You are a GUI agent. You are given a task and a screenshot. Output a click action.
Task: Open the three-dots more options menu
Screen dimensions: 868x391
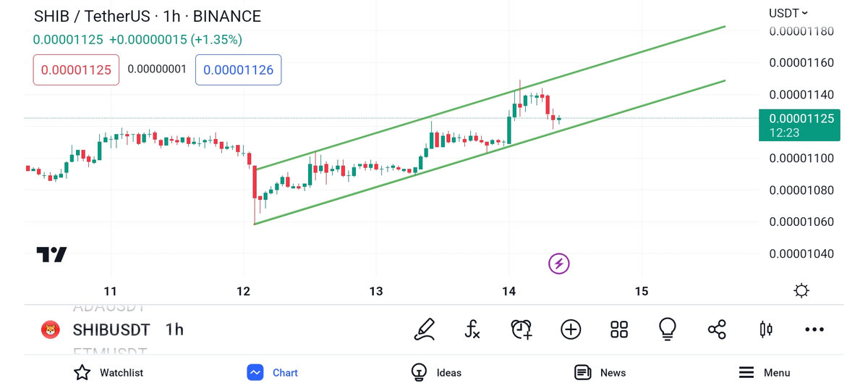(814, 329)
